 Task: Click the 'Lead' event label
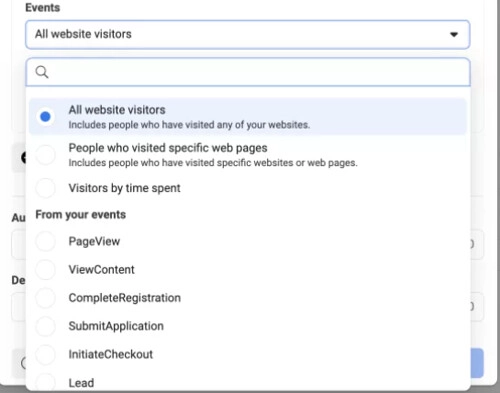click(x=81, y=383)
